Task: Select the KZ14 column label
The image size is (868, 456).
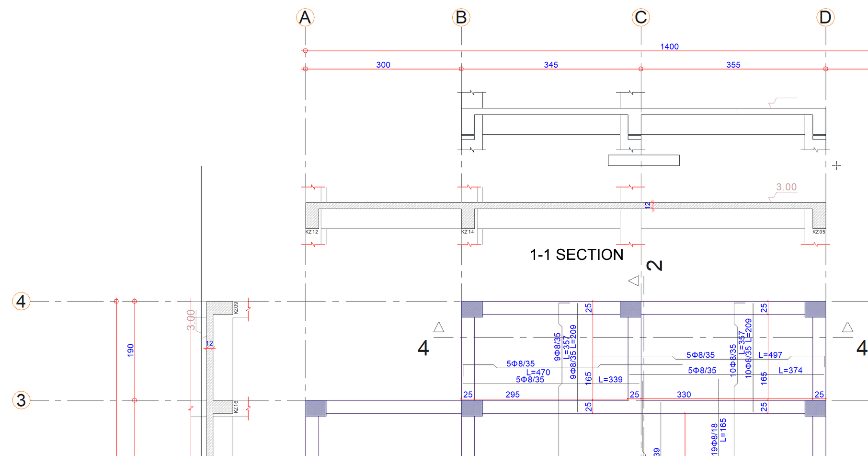Action: pos(467,231)
